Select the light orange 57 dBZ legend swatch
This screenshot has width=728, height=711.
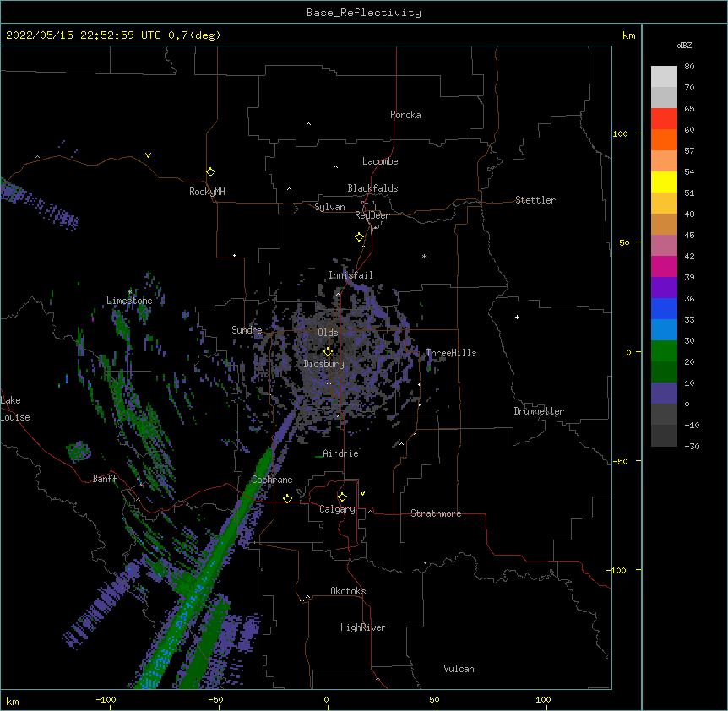point(664,160)
